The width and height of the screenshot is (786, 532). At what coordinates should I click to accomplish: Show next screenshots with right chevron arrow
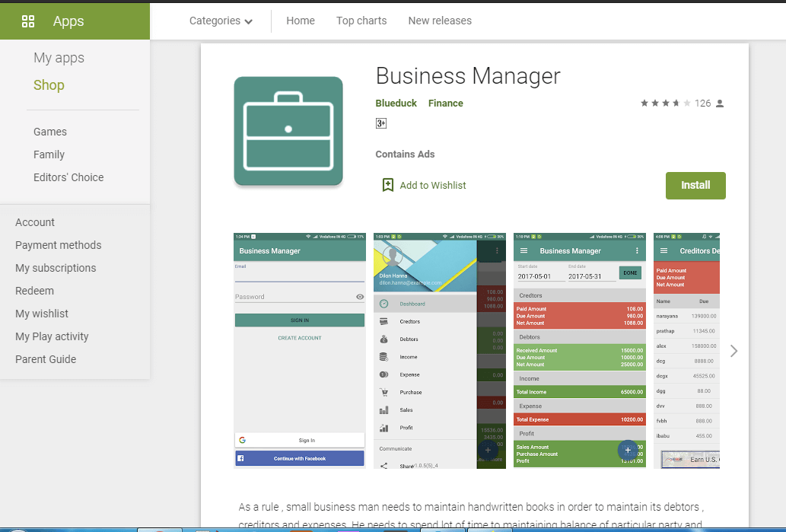click(733, 351)
